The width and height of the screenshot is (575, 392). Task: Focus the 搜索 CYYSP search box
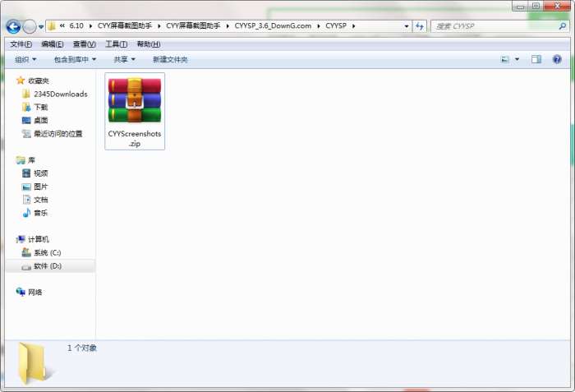pyautogui.click(x=495, y=26)
